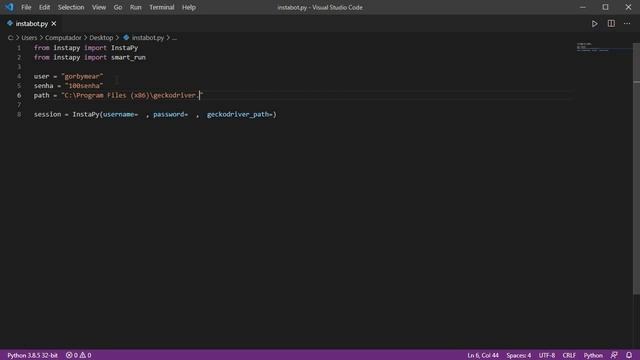
Task: Click the "gorbymear" string on line 4
Action: coord(82,76)
